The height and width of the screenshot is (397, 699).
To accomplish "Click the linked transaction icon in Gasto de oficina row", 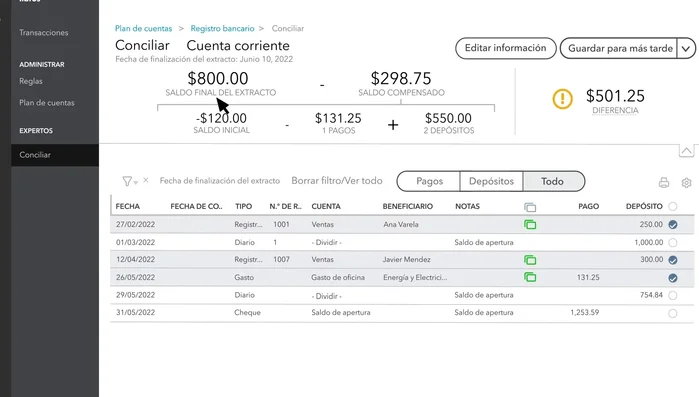I will [x=530, y=277].
